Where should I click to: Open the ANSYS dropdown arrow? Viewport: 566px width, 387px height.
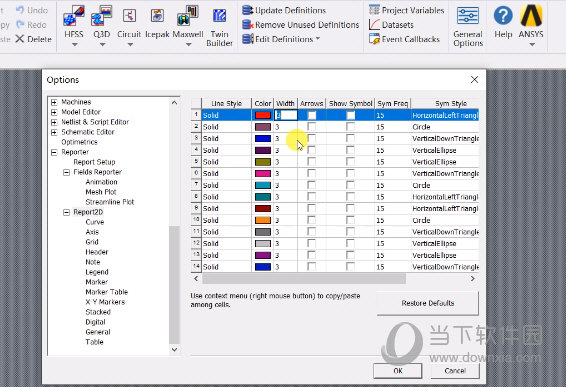pyautogui.click(x=532, y=45)
